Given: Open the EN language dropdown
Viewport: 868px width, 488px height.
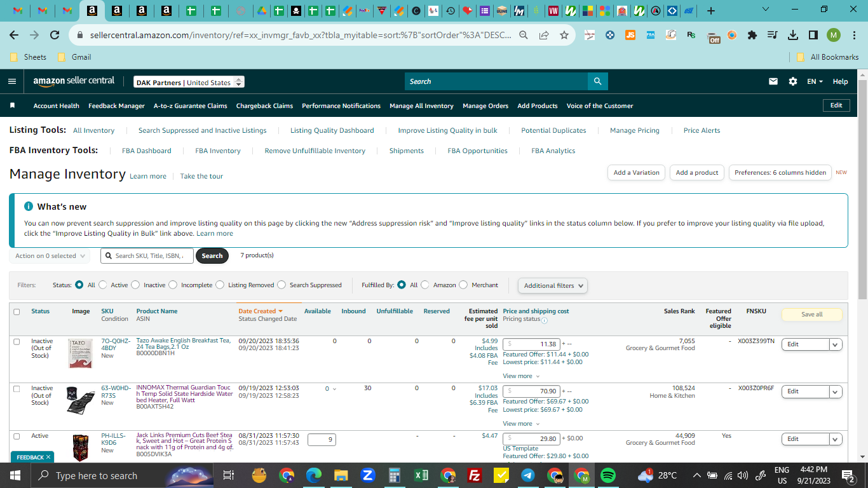Looking at the screenshot, I should point(815,81).
